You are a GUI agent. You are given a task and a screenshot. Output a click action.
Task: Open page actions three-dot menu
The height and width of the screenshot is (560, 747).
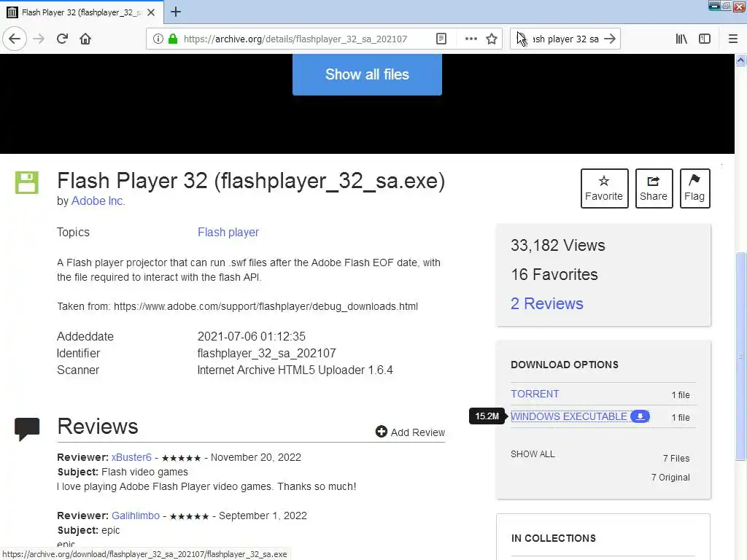point(471,39)
